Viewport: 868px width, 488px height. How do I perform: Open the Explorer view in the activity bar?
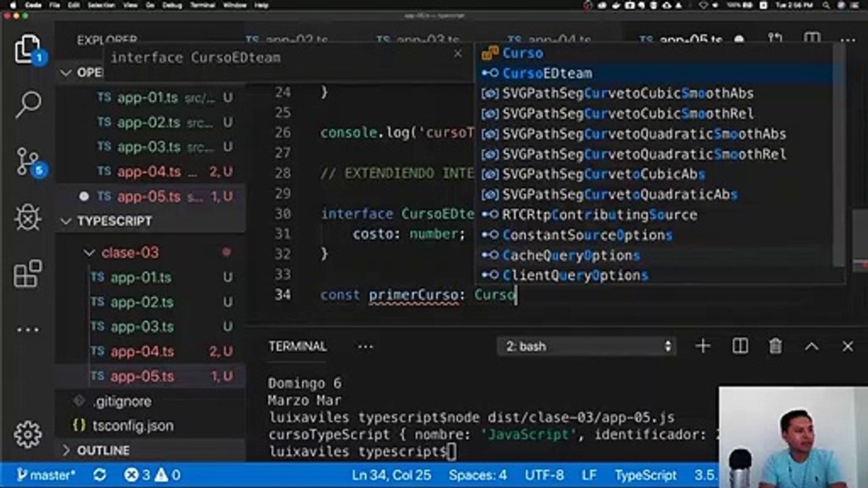(28, 49)
